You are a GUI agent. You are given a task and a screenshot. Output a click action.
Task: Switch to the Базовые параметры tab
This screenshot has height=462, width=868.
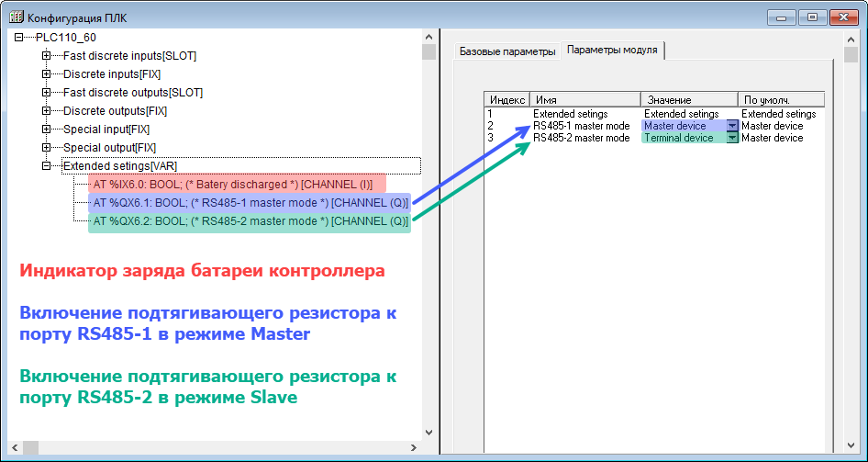coord(507,51)
